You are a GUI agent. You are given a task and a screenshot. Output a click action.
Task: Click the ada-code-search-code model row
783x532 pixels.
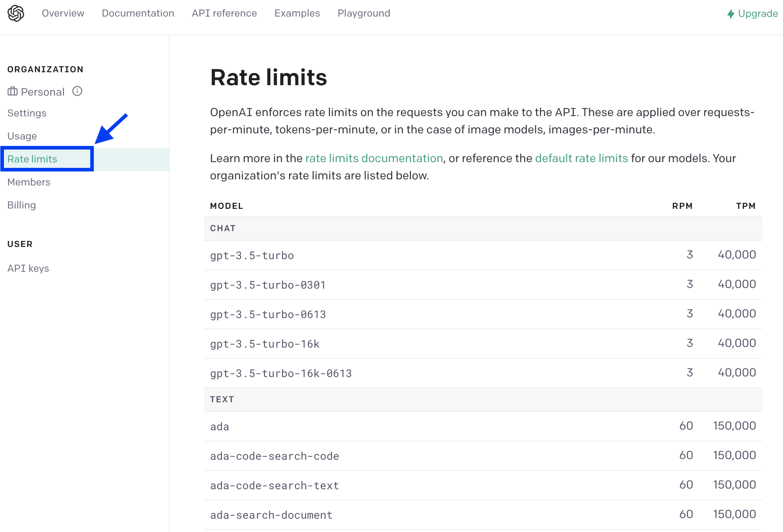[x=483, y=456]
